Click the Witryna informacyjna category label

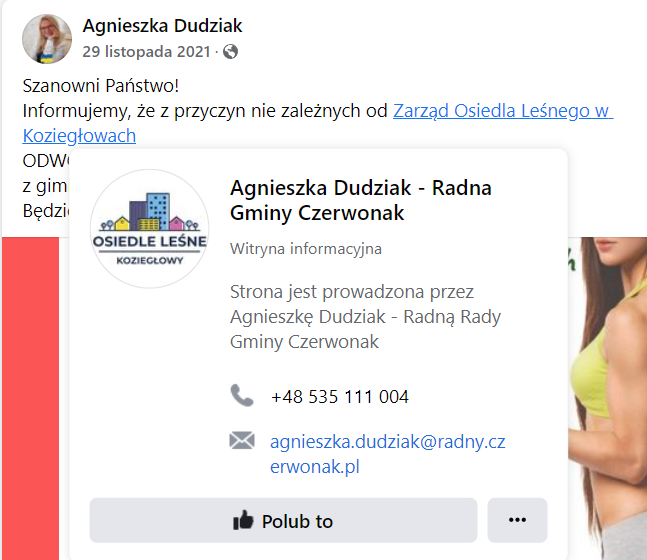tap(306, 249)
